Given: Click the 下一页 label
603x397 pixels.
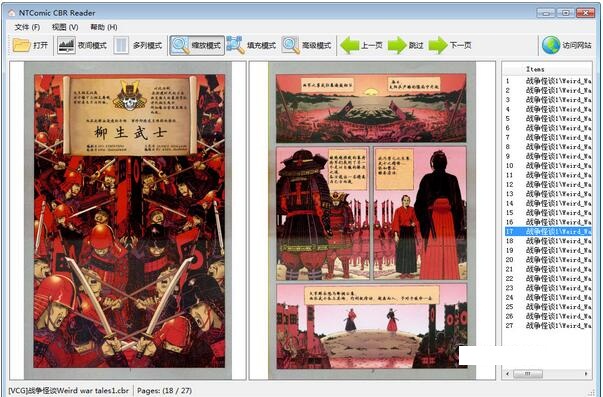Looking at the screenshot, I should (460, 45).
